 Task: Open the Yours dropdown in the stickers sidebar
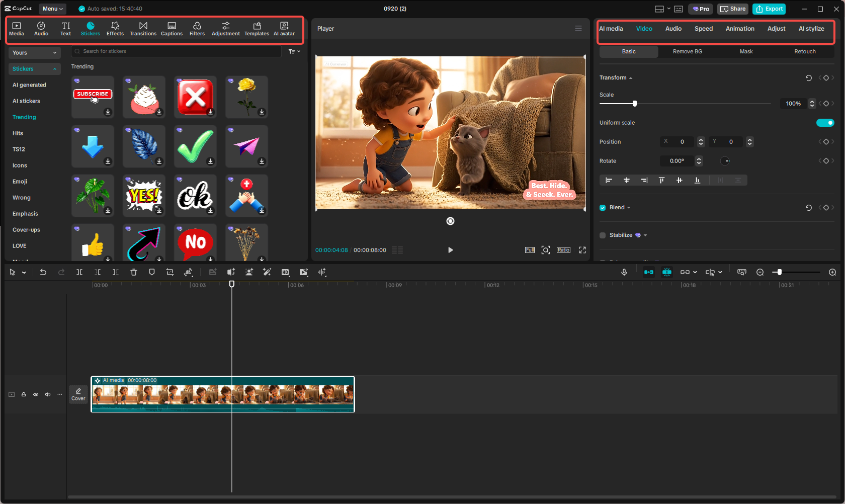[x=34, y=52]
